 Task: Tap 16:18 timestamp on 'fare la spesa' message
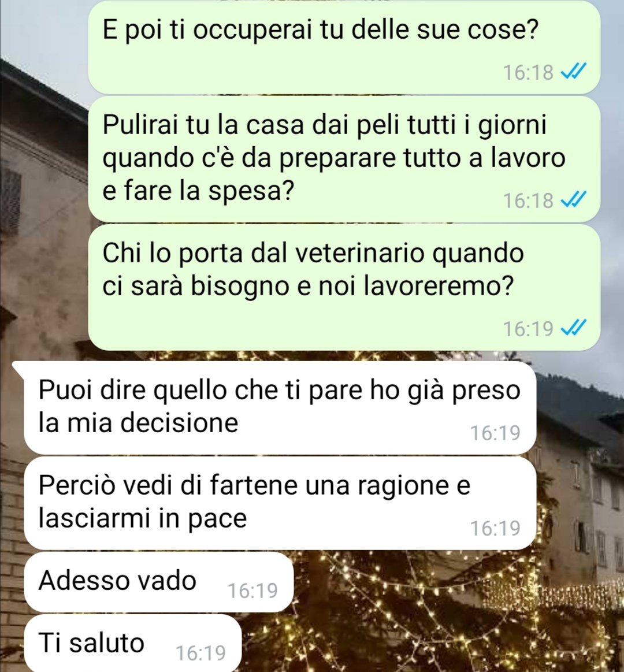click(x=528, y=200)
